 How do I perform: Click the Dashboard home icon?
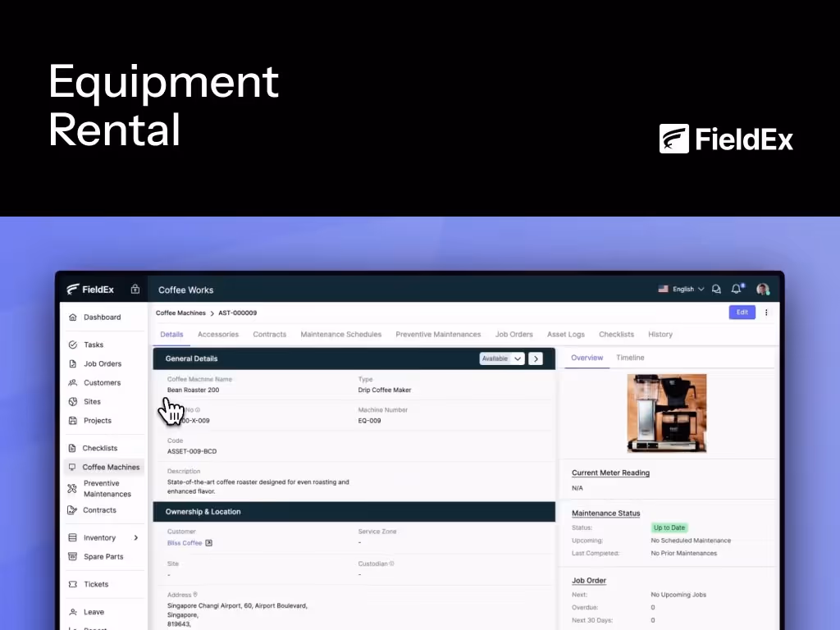point(73,317)
